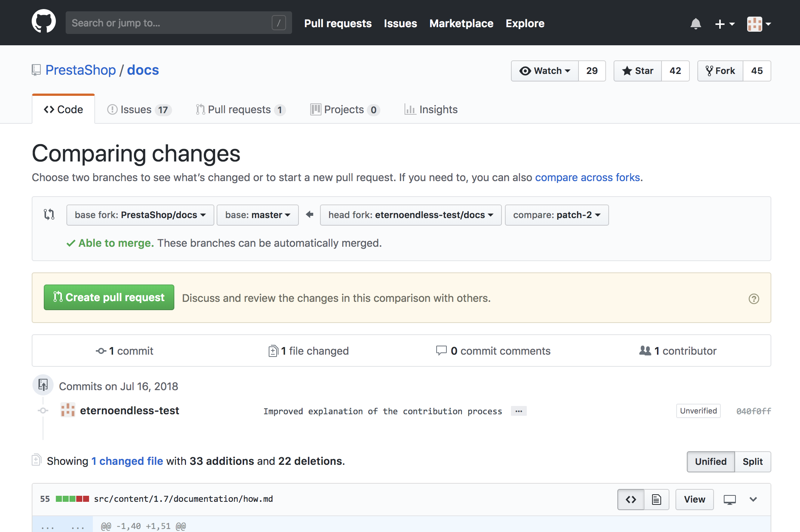Click the slash shortcut key hint

278,23
